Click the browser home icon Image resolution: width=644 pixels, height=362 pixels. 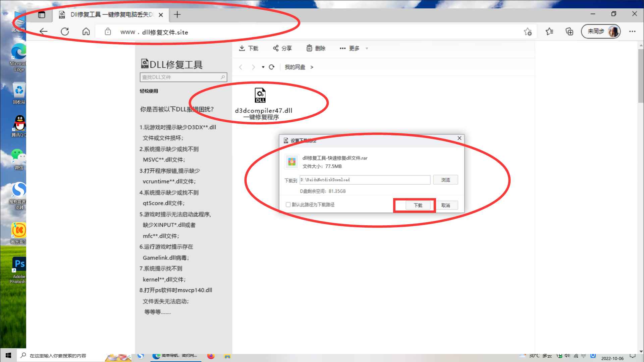point(86,31)
